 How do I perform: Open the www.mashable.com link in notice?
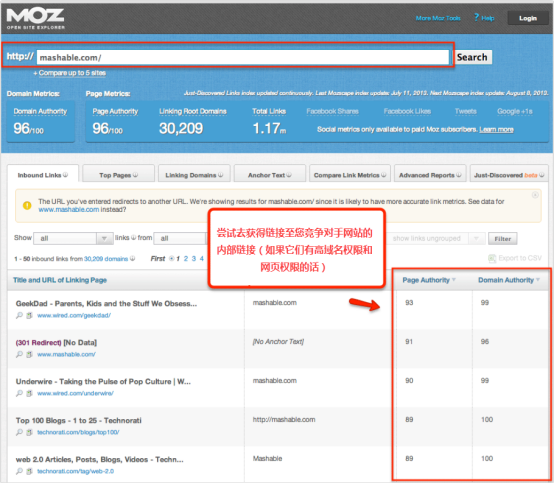[x=69, y=210]
